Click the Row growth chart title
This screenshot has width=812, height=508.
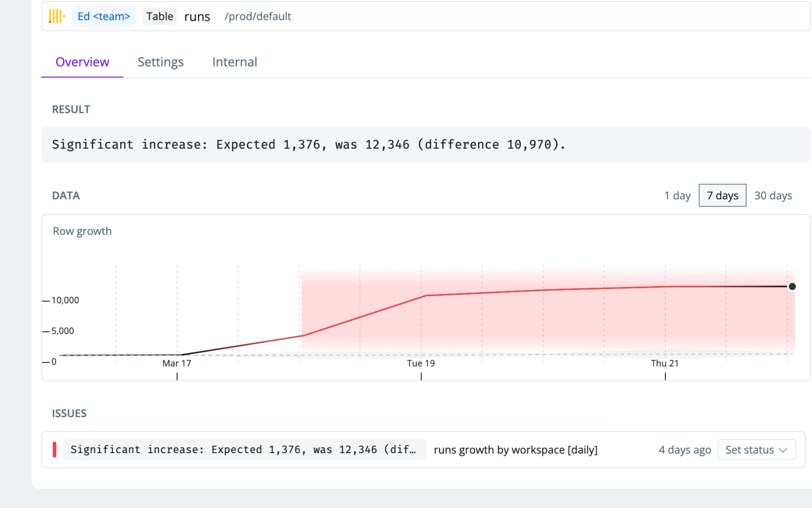[82, 231]
